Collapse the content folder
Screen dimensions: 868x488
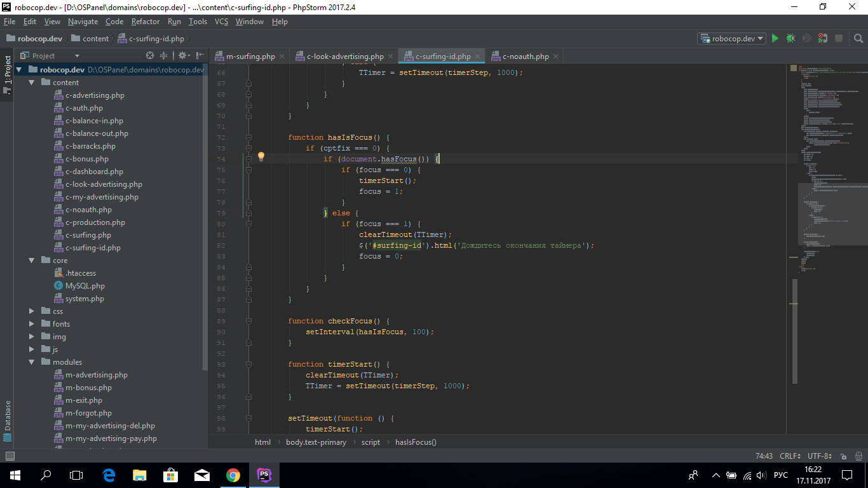[x=32, y=83]
